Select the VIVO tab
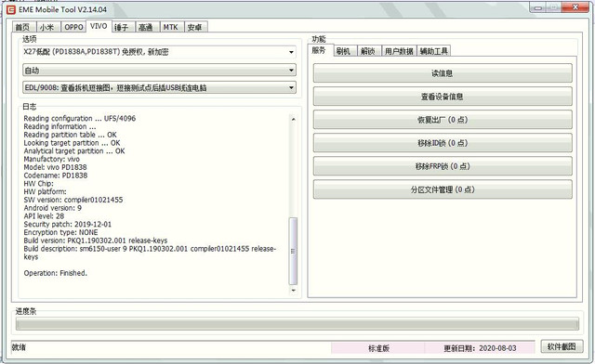Screen dimensions: 595x364 coord(99,26)
